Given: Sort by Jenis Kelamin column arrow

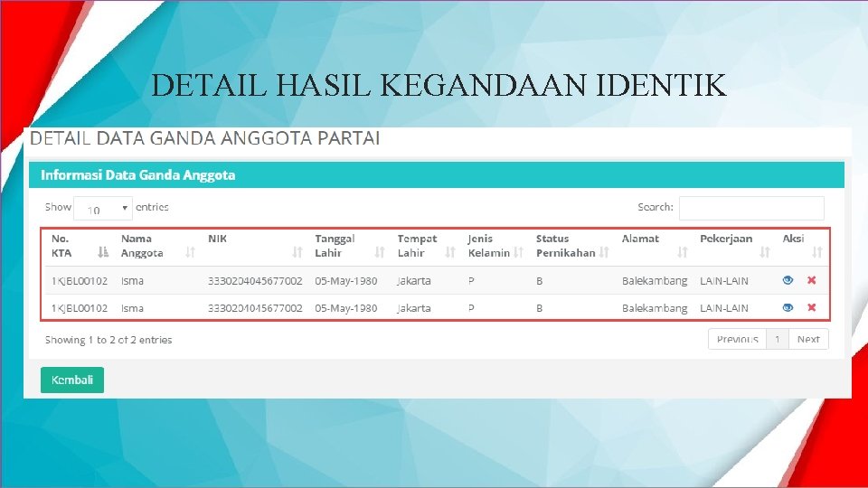Looking at the screenshot, I should pyautogui.click(x=518, y=252).
